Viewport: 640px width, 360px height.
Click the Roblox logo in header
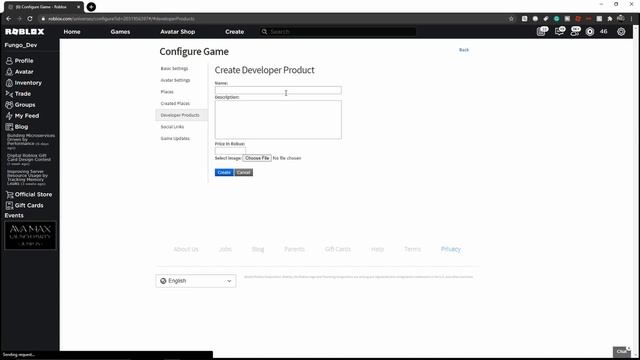24,31
